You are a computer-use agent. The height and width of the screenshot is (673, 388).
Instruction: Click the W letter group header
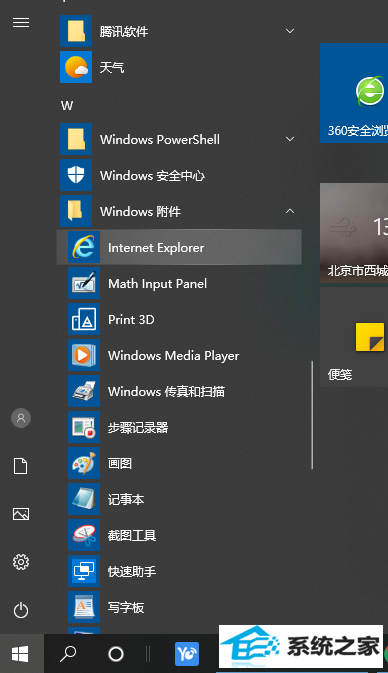tap(67, 106)
